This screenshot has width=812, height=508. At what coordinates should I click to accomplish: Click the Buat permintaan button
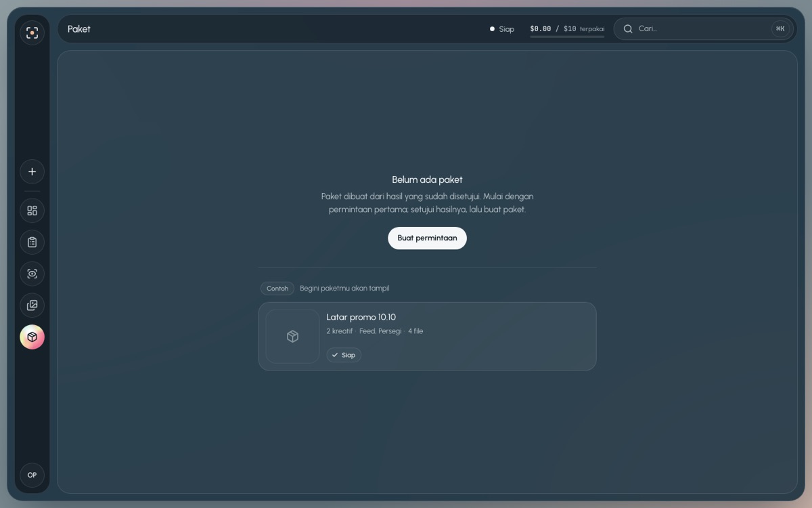click(x=427, y=238)
